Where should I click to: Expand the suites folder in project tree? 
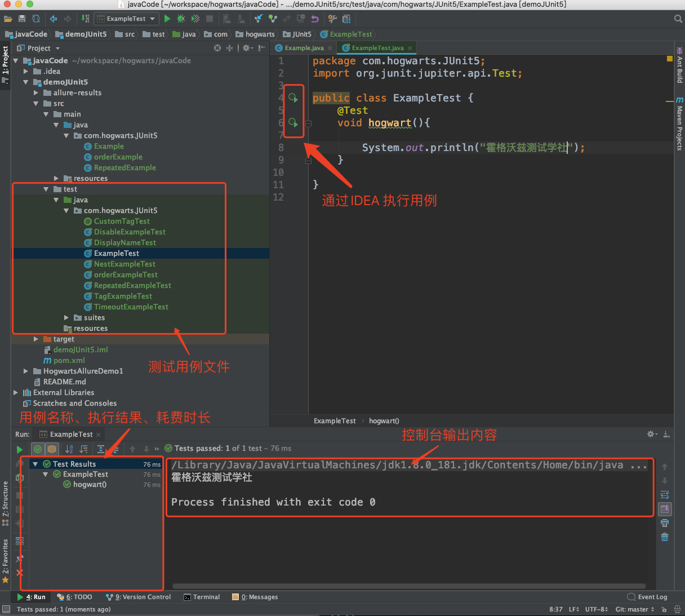[66, 318]
